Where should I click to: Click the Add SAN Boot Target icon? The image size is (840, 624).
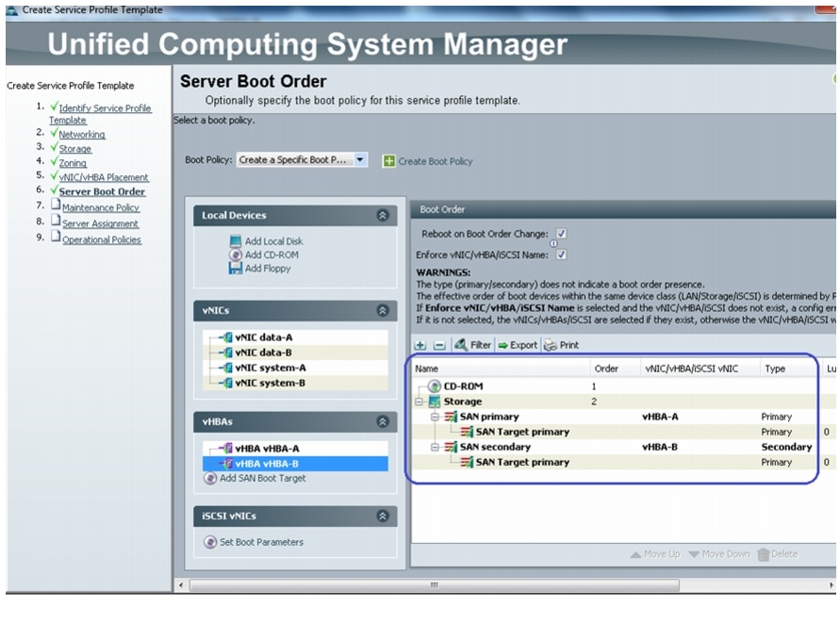coord(210,478)
